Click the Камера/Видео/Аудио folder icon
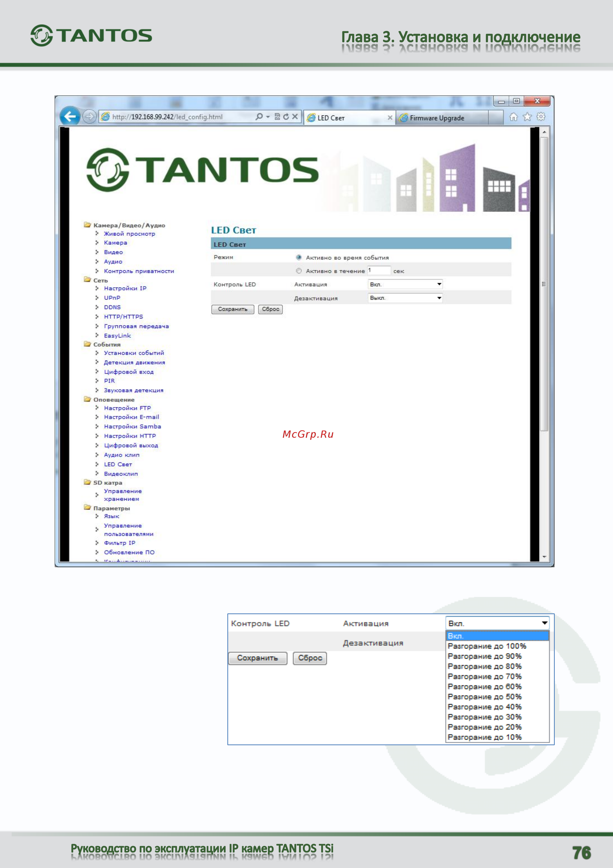 [x=87, y=225]
